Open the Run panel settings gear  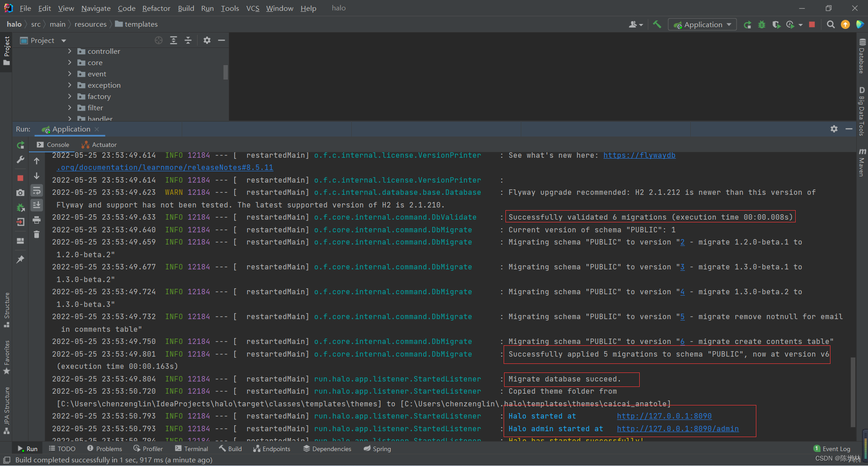[834, 129]
